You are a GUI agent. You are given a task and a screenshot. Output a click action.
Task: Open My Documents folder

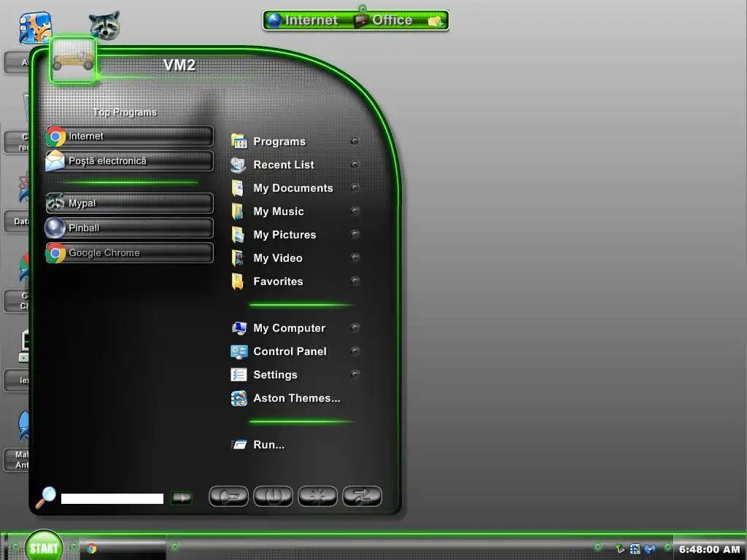pyautogui.click(x=295, y=188)
